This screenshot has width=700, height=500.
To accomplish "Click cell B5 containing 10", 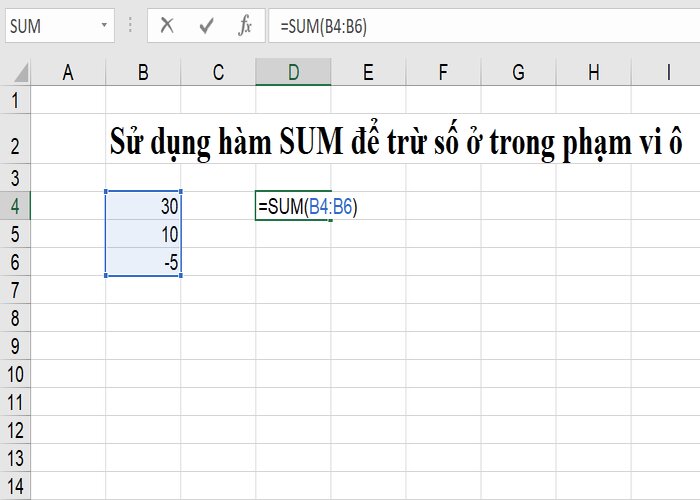I will (x=143, y=234).
